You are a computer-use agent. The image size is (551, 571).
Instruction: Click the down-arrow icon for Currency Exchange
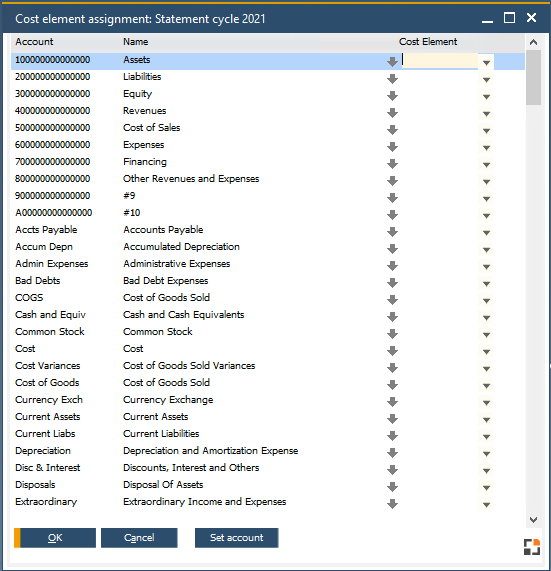392,402
